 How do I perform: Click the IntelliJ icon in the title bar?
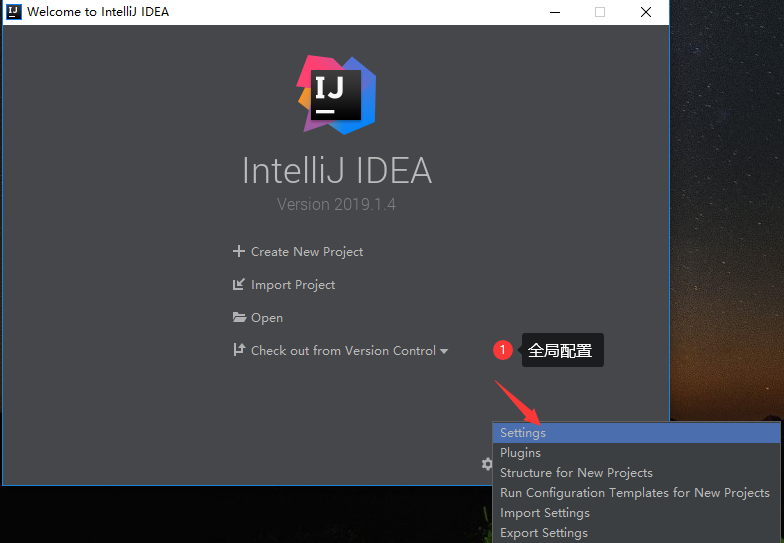(x=14, y=12)
